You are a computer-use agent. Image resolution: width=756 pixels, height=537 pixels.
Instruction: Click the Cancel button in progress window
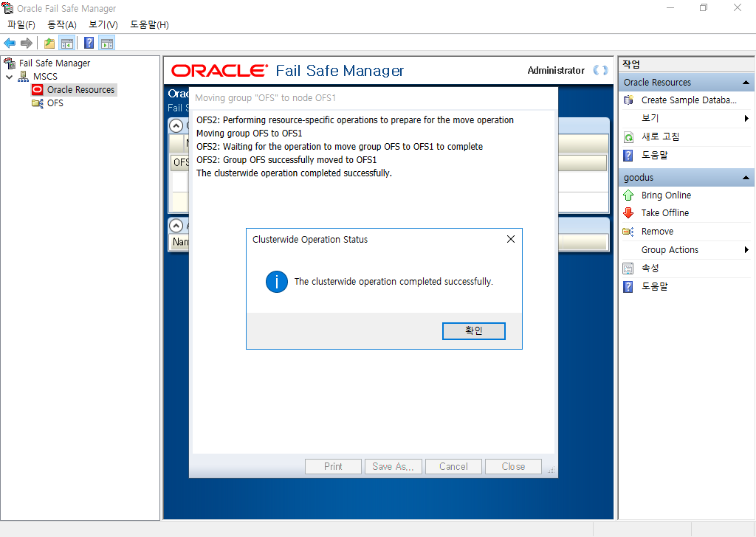(453, 466)
